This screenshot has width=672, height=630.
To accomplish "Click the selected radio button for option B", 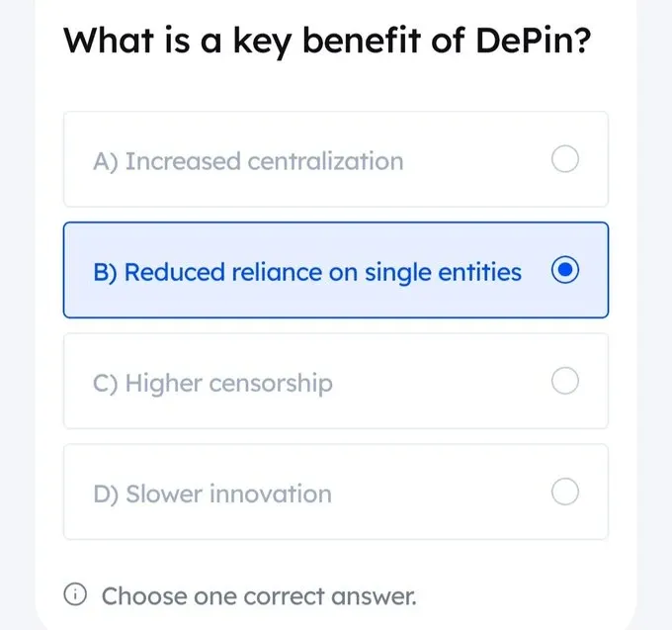I will (x=564, y=271).
